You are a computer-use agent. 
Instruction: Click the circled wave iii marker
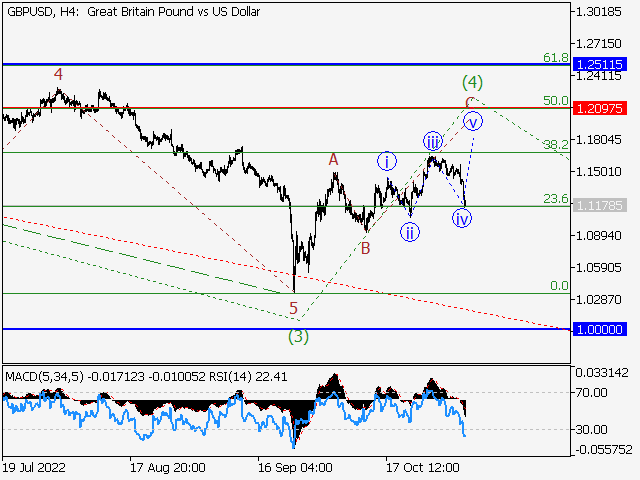tap(433, 142)
